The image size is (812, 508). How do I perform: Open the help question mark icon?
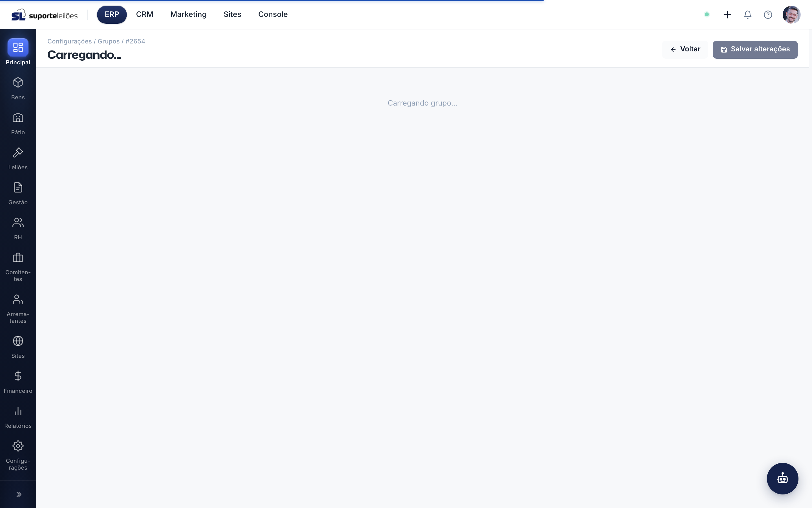coord(768,14)
